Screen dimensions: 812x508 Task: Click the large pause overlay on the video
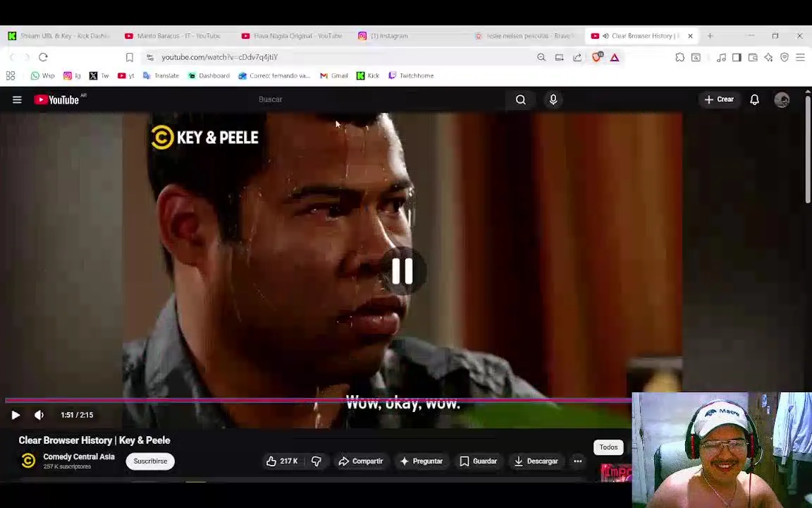tap(402, 271)
